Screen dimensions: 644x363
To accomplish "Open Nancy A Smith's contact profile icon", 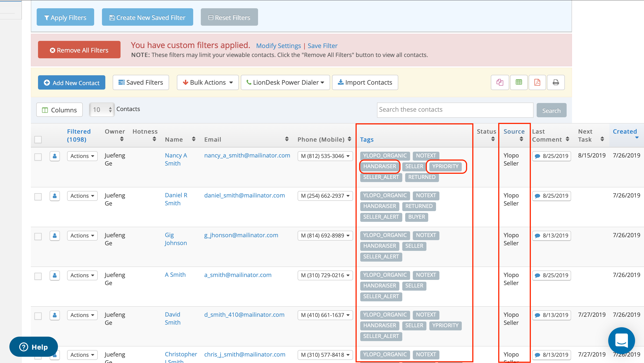I will pyautogui.click(x=55, y=156).
